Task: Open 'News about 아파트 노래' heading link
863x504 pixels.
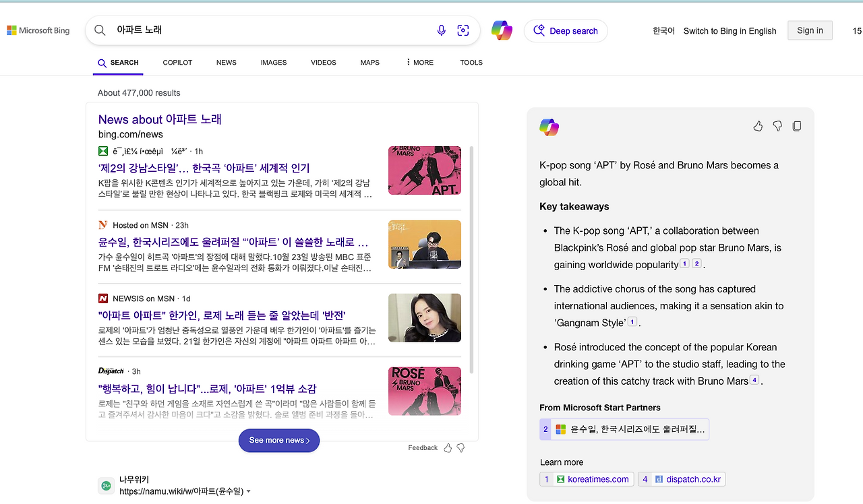Action: pos(160,119)
